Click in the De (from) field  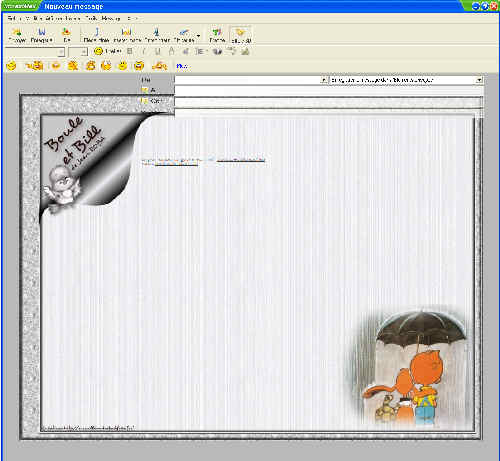[x=247, y=80]
